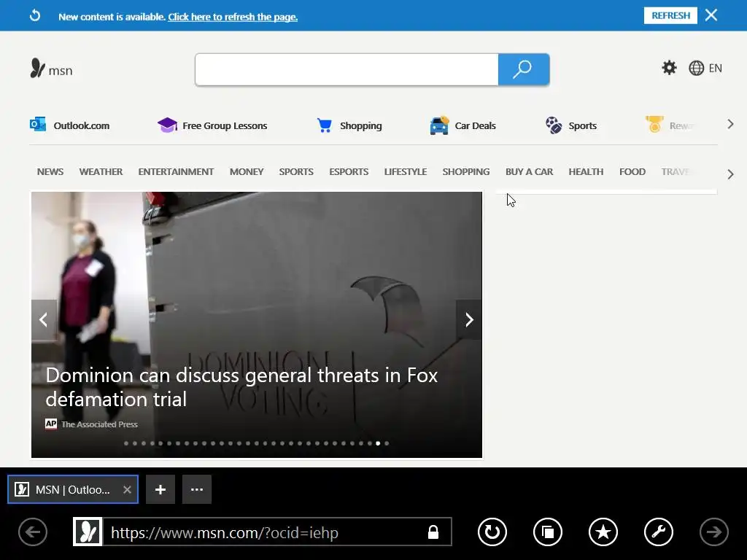Viewport: 747px width, 560px height.
Task: Close the new content notification banner
Action: pos(711,15)
